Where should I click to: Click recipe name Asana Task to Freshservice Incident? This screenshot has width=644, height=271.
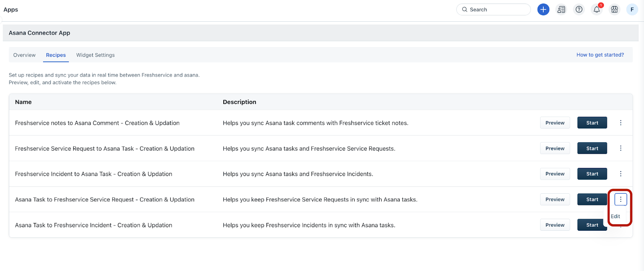[93, 225]
